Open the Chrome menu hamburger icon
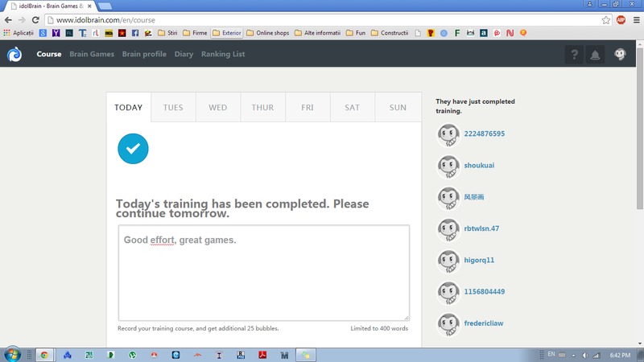 coord(635,19)
